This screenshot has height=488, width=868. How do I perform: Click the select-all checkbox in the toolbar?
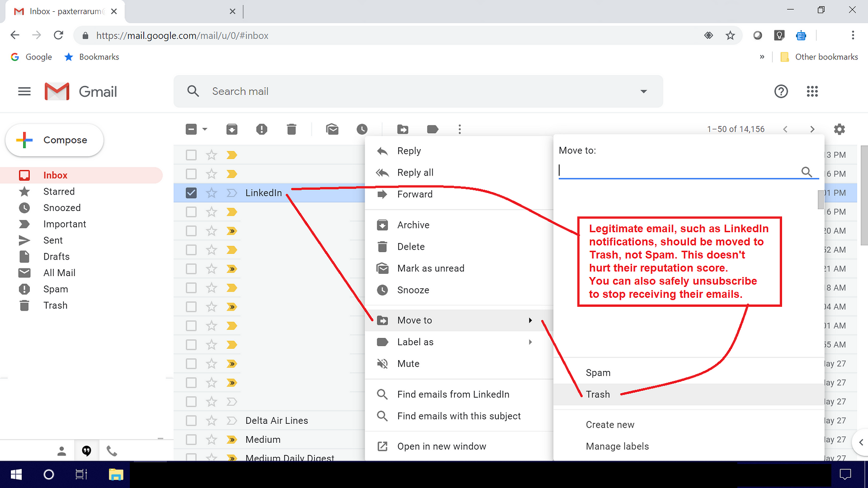coord(191,129)
